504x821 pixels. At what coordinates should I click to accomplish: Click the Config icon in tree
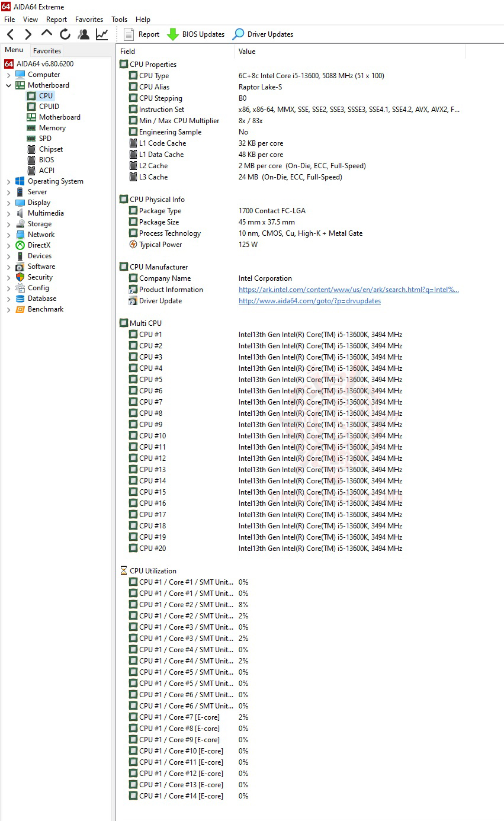click(20, 288)
